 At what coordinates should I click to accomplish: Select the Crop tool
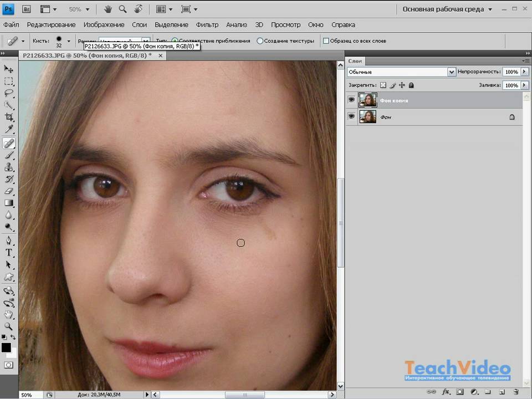pyautogui.click(x=8, y=117)
